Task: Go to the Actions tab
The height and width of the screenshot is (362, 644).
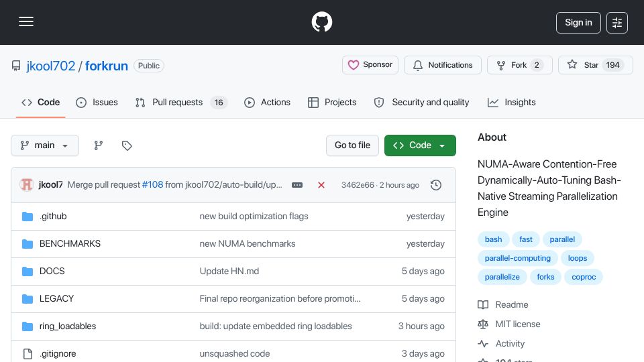Action: pos(268,102)
